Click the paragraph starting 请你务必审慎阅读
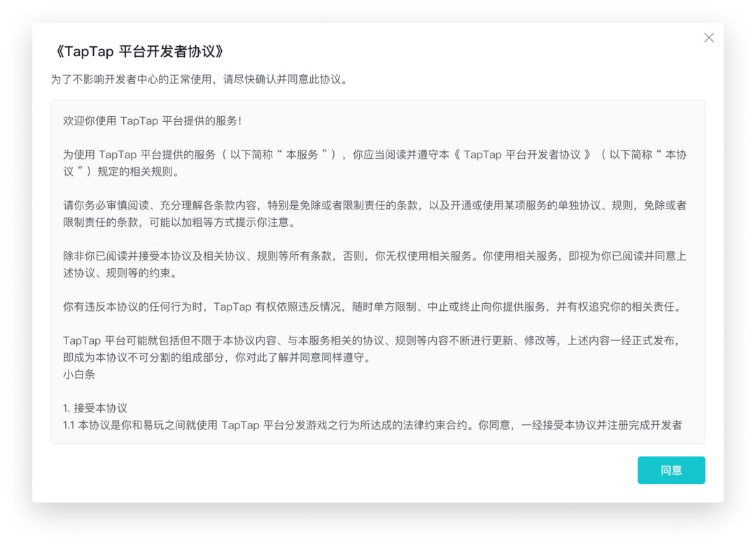756x544 pixels. 374,214
